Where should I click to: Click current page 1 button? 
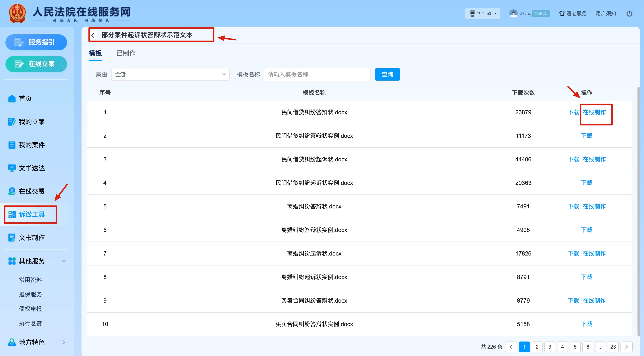point(524,347)
